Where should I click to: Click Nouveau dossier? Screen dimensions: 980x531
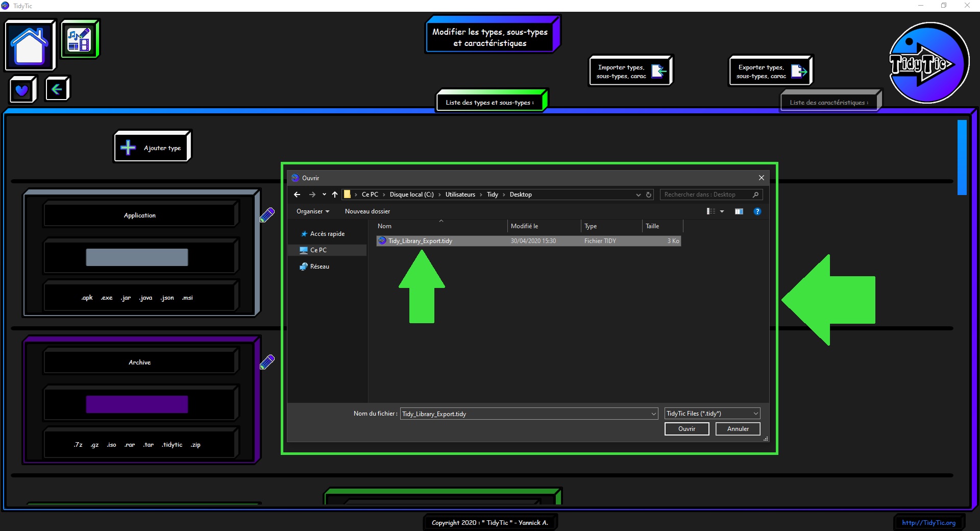367,211
